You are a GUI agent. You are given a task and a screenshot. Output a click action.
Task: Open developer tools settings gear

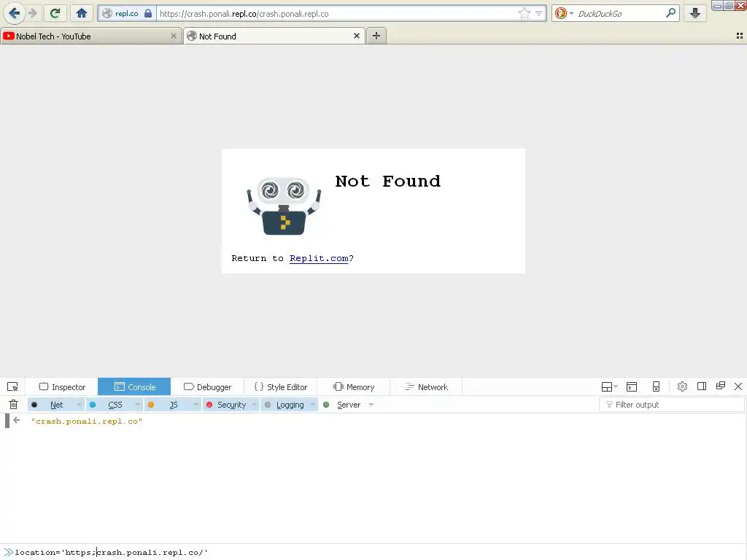(682, 386)
